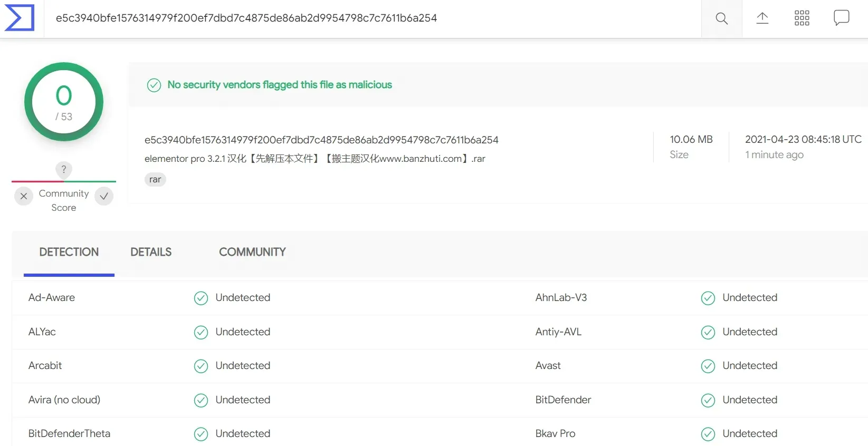Click the Bkav Pro vendor name
The image size is (868, 446).
click(556, 433)
